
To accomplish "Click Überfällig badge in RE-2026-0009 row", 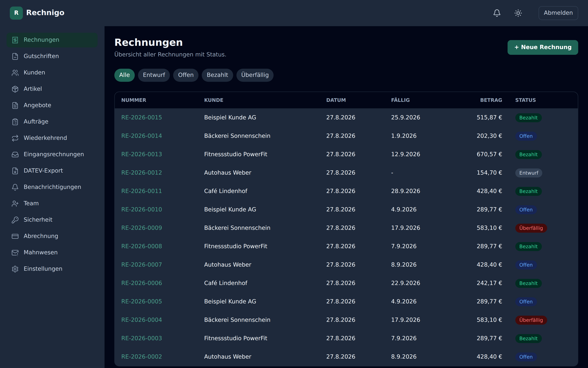I will pos(531,228).
